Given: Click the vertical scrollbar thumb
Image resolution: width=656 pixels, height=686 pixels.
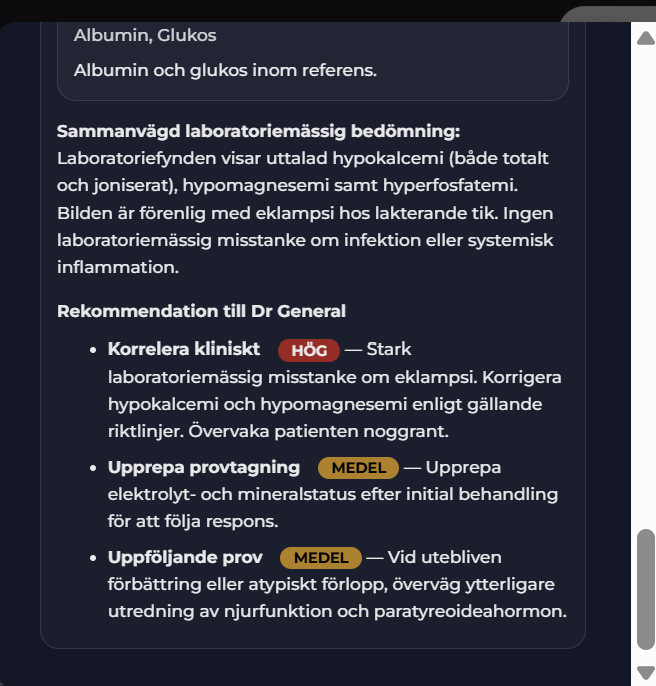Looking at the screenshot, I should click(x=645, y=590).
